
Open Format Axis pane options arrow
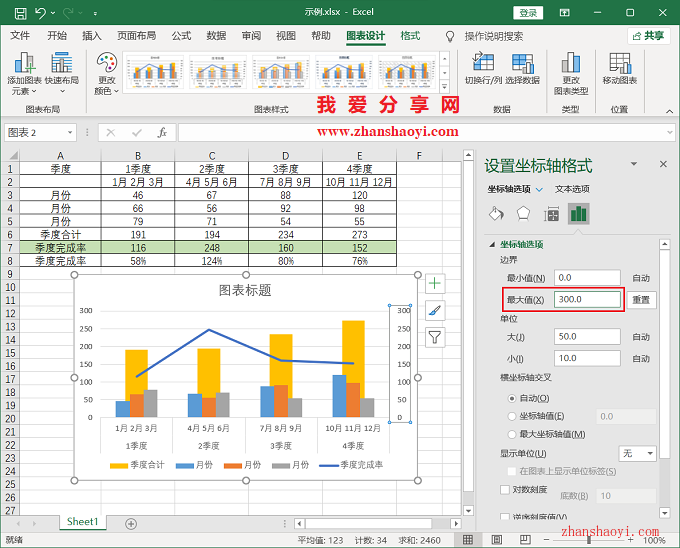(x=634, y=164)
